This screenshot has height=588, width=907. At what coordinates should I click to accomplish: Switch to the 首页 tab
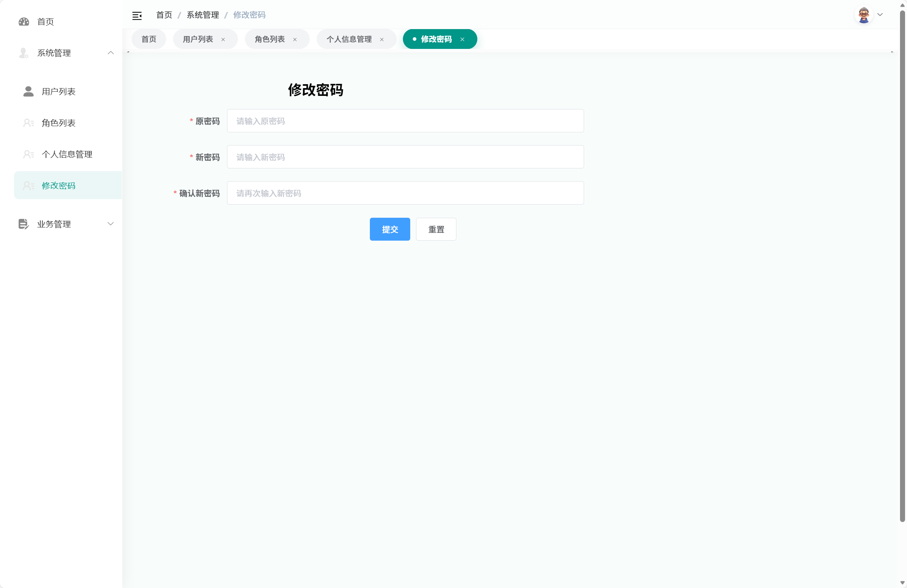pos(149,39)
